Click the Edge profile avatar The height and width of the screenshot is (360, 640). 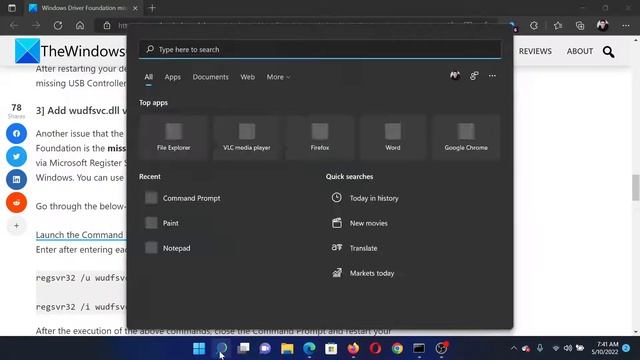(x=603, y=25)
